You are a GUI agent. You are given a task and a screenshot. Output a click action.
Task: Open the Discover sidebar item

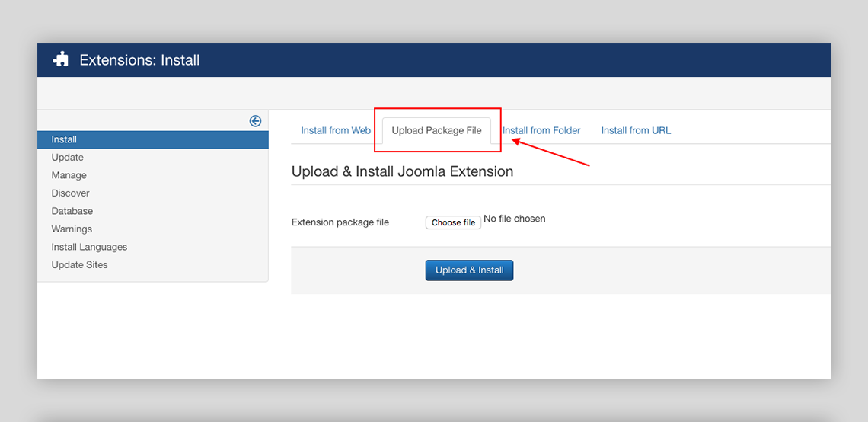click(x=70, y=193)
